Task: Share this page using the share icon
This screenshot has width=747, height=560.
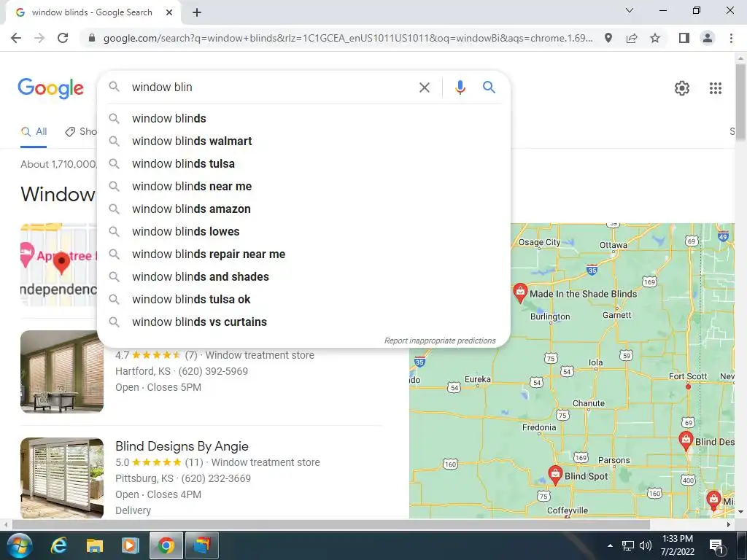Action: [x=632, y=38]
